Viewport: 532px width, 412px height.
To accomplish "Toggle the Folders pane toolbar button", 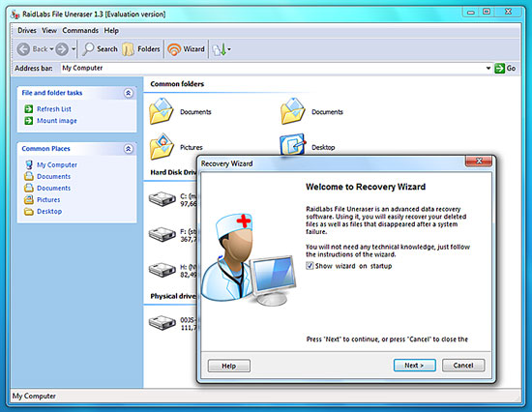I will pos(141,49).
